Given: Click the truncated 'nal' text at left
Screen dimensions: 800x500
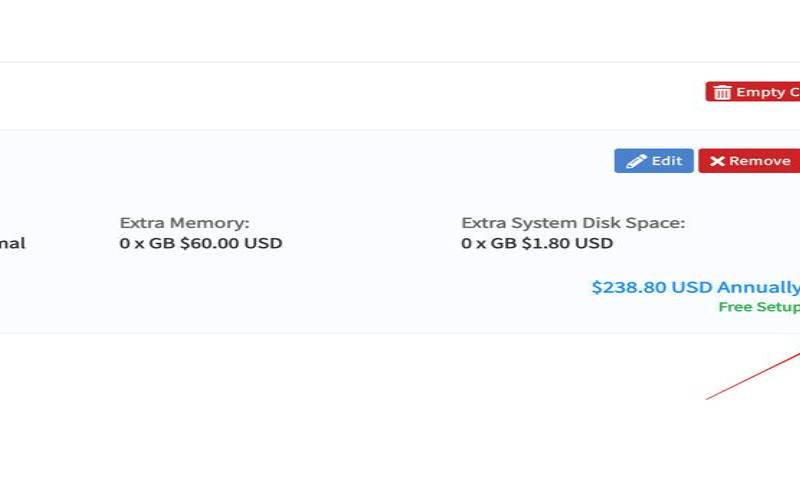Looking at the screenshot, I should [x=12, y=243].
